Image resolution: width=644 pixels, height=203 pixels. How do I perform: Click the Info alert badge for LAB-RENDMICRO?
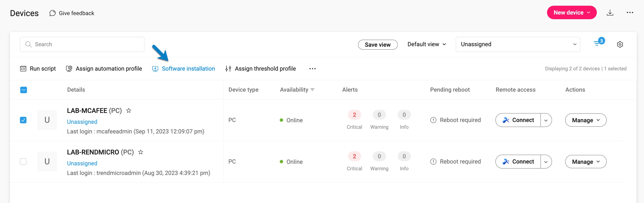pos(404,156)
